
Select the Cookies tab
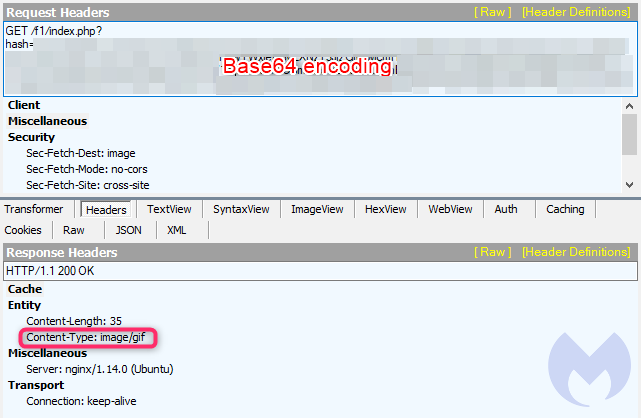pos(23,230)
